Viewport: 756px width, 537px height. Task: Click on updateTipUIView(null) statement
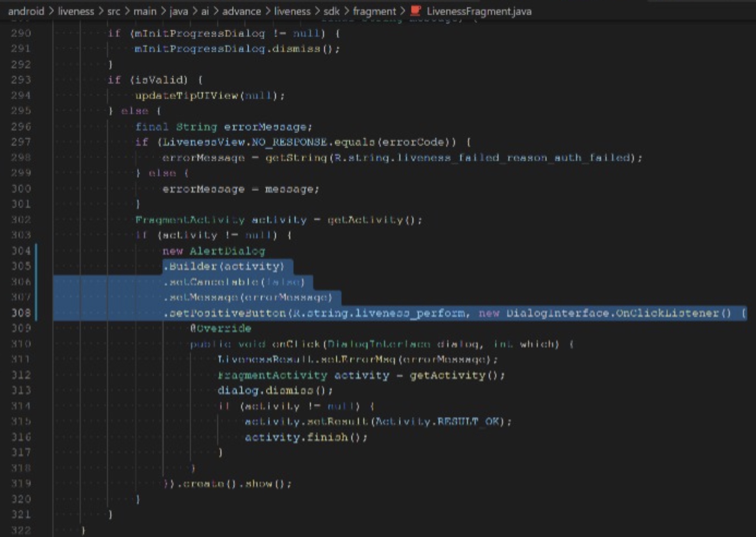(209, 96)
